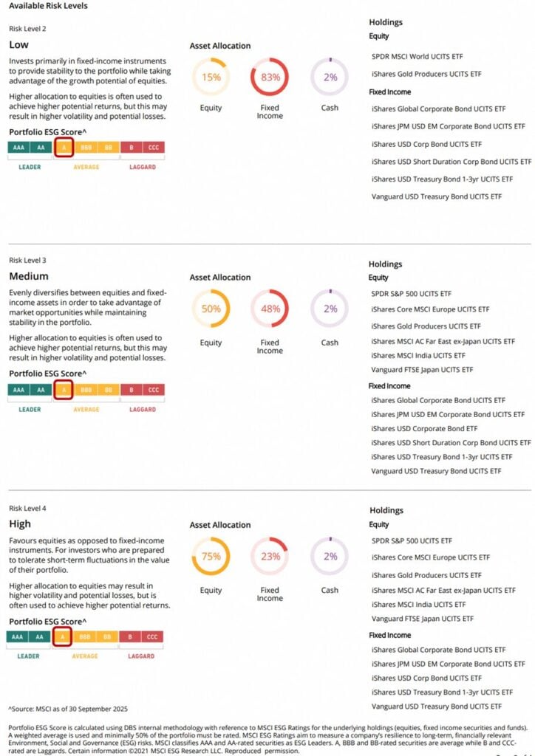
Task: Click the CCC swatch in the High section
Action: click(x=153, y=637)
